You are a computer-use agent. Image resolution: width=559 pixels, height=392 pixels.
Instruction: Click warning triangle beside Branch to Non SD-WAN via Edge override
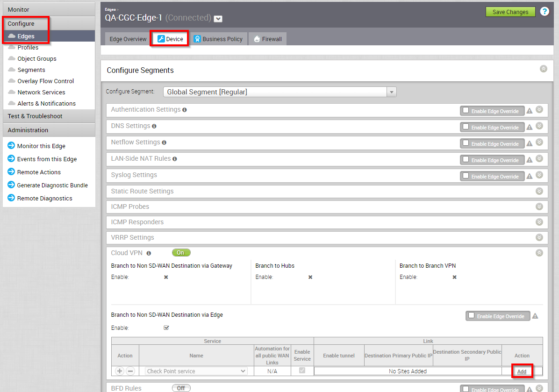[535, 316]
